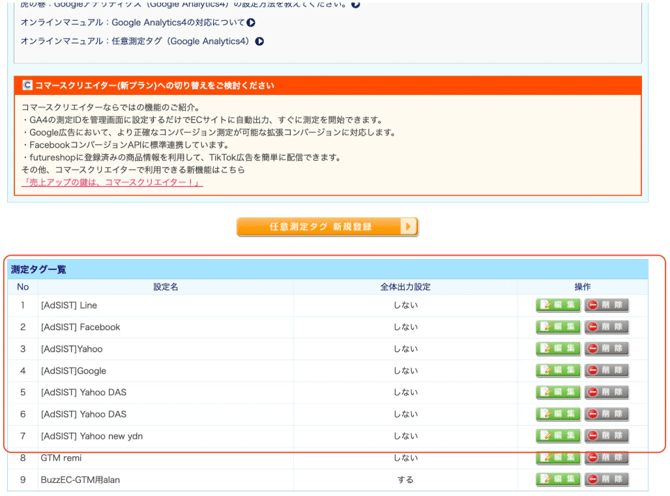This screenshot has height=496, width=670.
Task: Edit the Yahoo new ydn tag
Action: [x=558, y=436]
